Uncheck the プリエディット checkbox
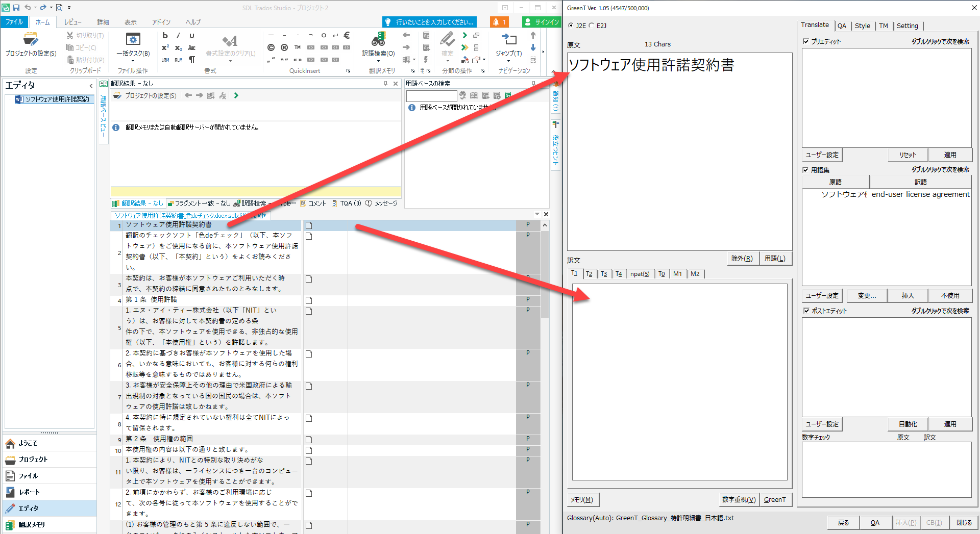This screenshot has width=980, height=534. point(806,41)
